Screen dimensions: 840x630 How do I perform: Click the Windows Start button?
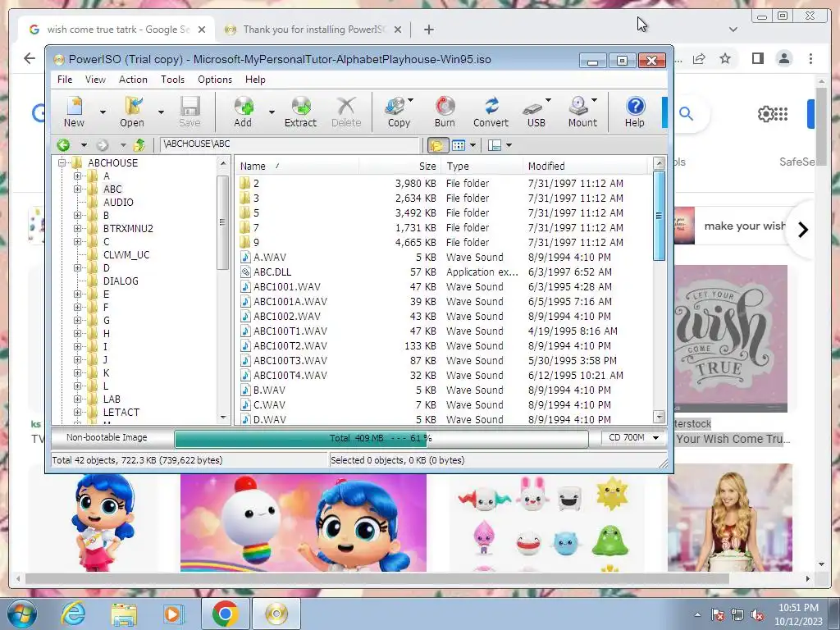21,614
